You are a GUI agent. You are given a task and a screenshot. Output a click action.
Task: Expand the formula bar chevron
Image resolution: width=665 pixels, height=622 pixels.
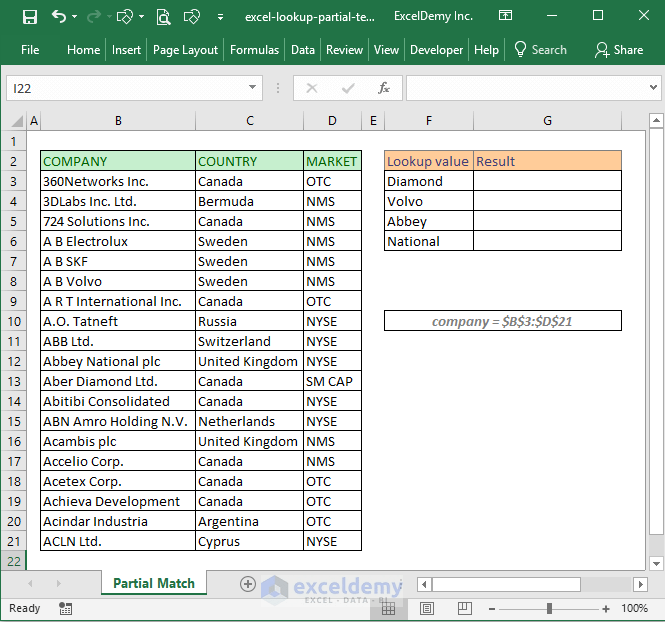click(x=653, y=88)
